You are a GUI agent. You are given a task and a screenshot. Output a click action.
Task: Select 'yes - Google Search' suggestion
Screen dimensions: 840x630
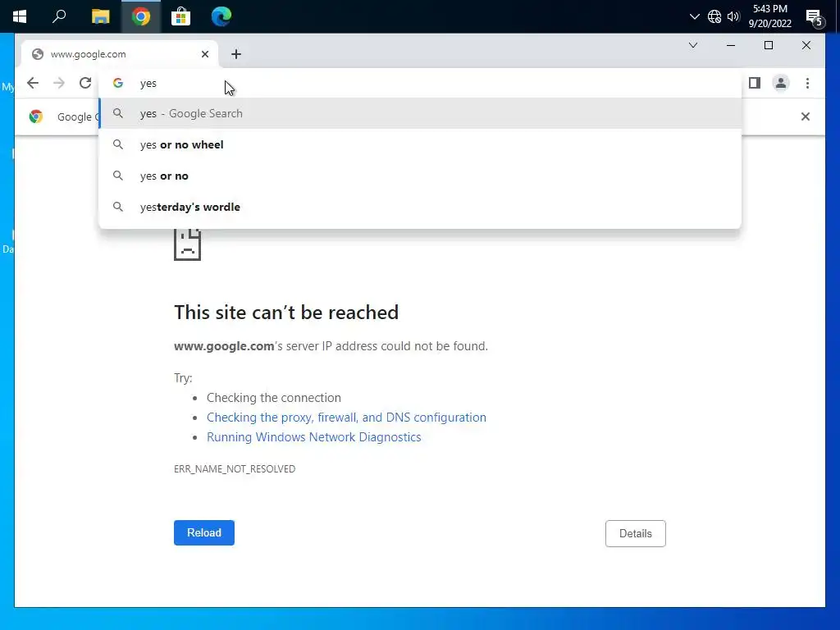[420, 113]
